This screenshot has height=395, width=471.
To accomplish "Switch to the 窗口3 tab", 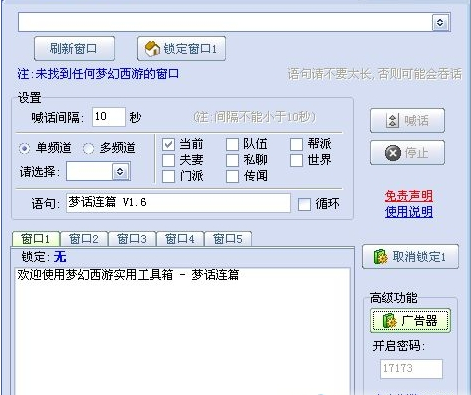I will (x=132, y=239).
